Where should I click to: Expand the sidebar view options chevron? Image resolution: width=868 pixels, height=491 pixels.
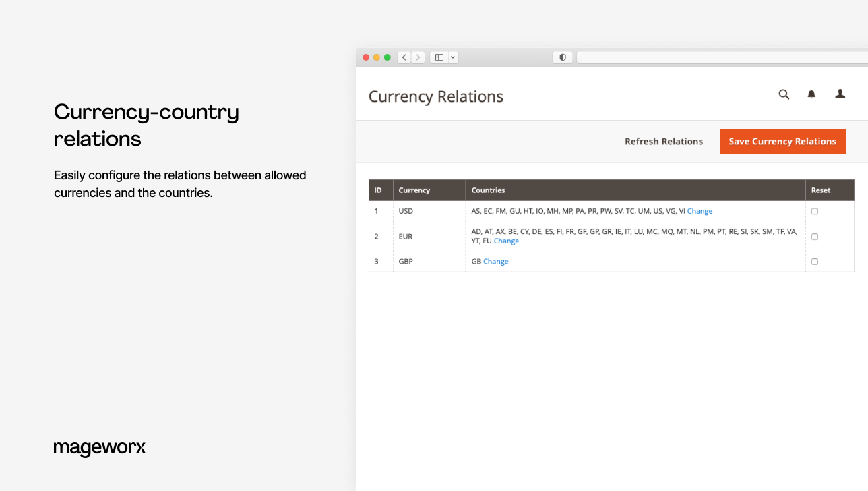[452, 57]
